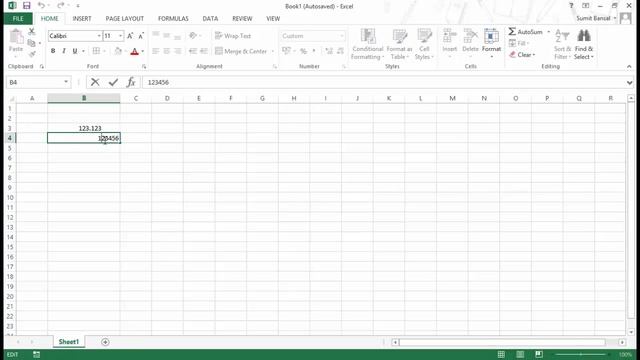Expand the formula bar chevron
640x360 pixels.
tap(629, 82)
